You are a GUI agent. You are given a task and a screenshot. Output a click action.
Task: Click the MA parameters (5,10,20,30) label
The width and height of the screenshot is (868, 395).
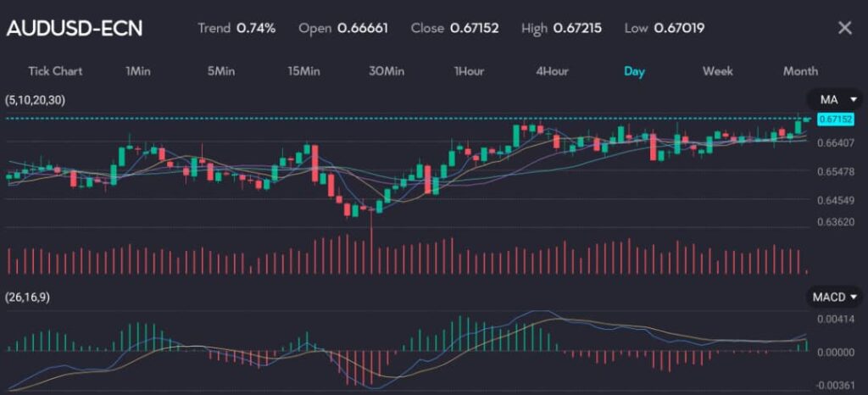point(35,100)
